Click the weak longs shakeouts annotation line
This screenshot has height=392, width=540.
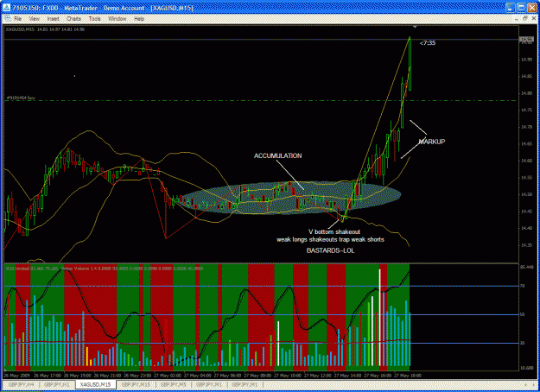coord(330,239)
